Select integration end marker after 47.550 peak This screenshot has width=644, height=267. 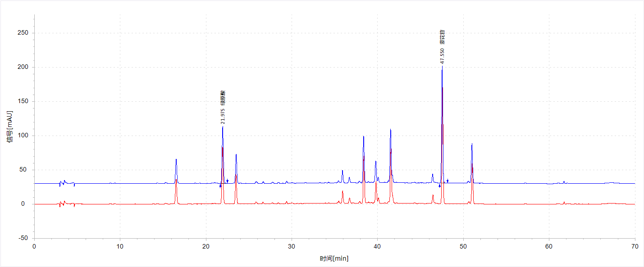(448, 181)
